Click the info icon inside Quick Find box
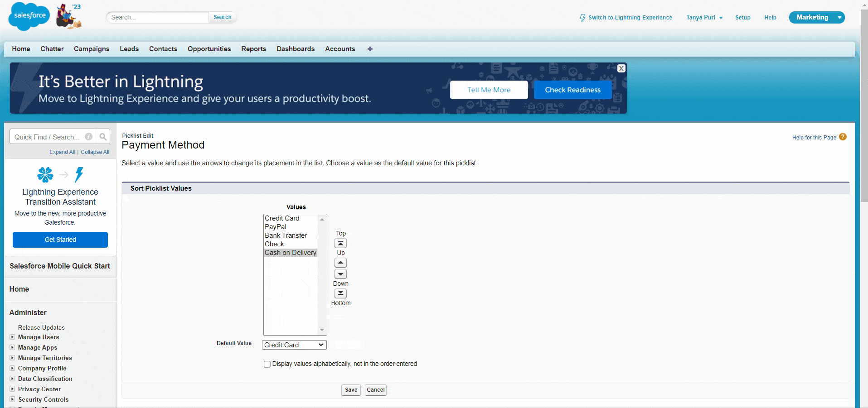 pos(89,136)
